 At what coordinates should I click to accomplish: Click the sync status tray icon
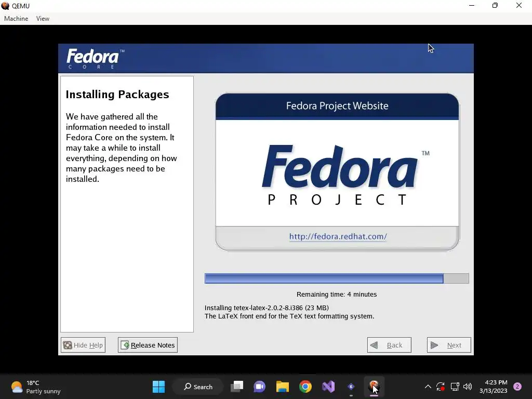pos(441,387)
